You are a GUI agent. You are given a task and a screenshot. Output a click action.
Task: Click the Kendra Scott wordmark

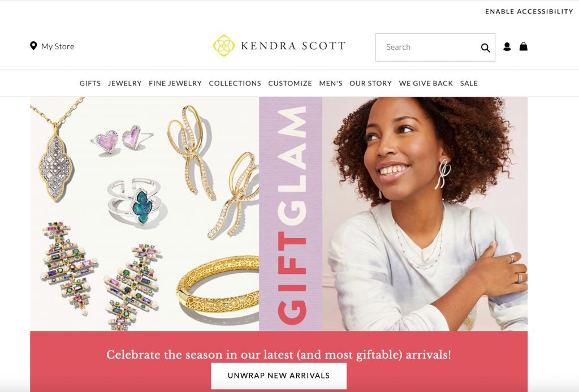click(293, 46)
